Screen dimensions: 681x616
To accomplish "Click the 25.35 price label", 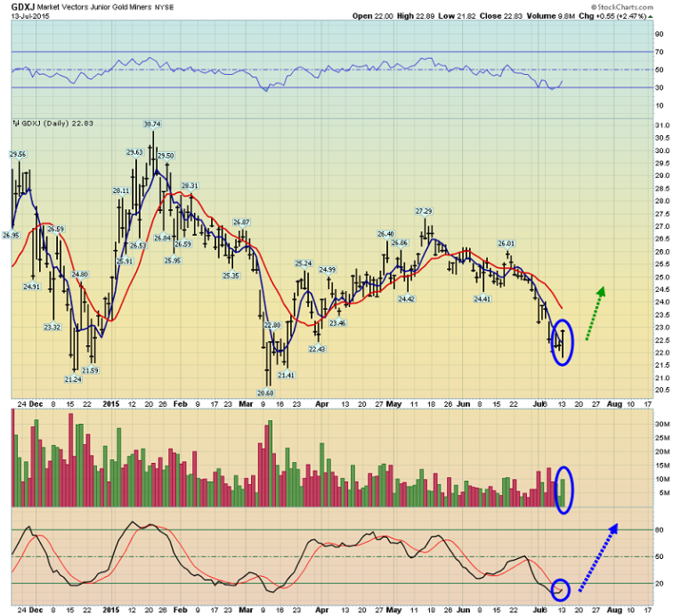I will click(231, 276).
